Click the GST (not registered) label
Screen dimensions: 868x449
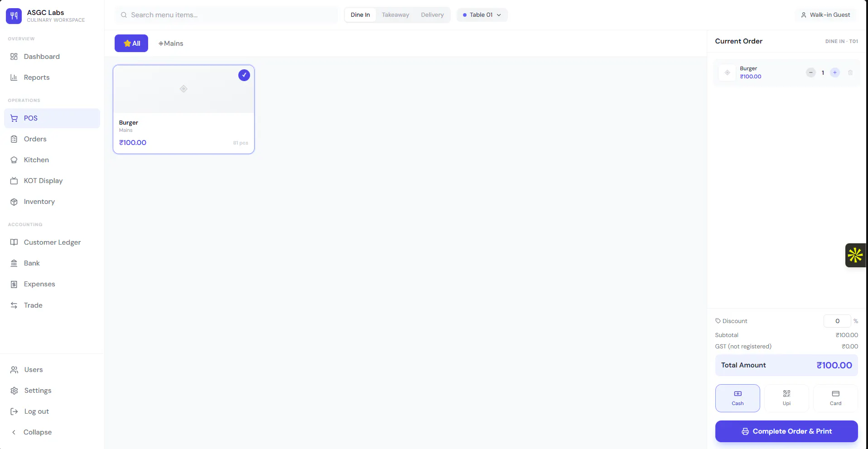click(x=743, y=346)
